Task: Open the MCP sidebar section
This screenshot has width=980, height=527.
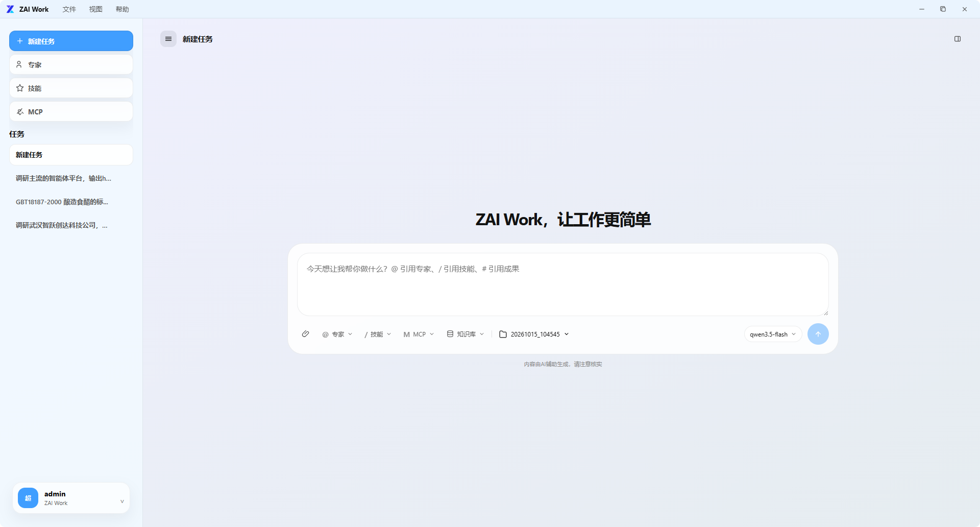Action: tap(71, 111)
